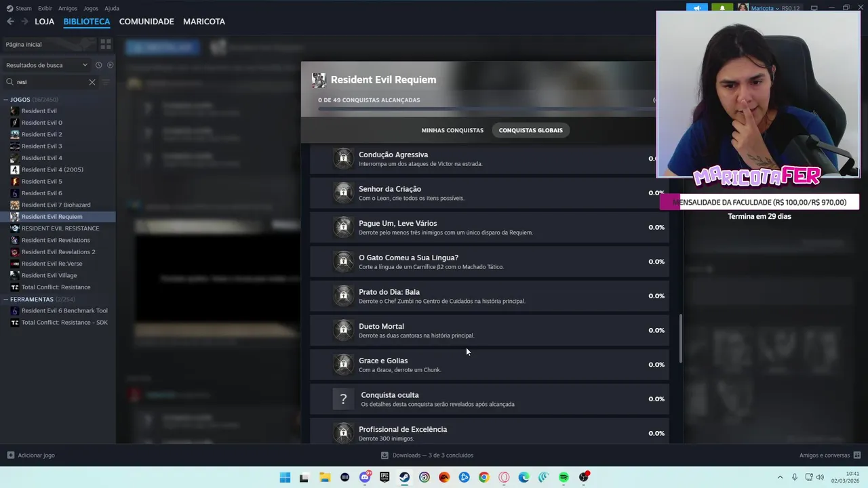Click Senhor da Criação achievement icon

tap(343, 193)
